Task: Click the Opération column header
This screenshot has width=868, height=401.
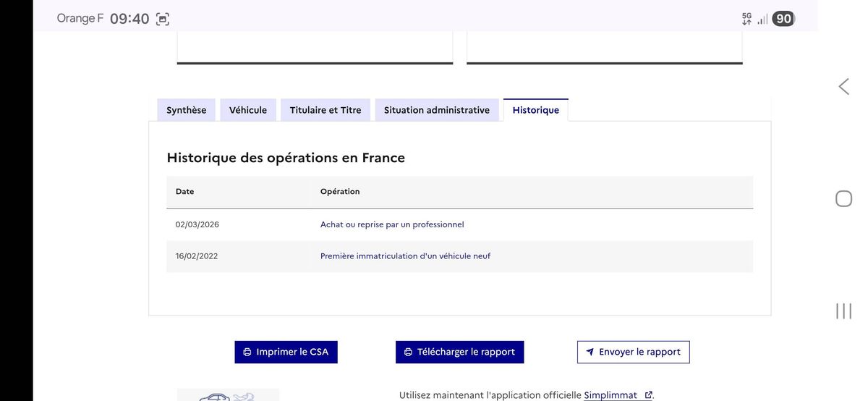Action: coord(340,192)
